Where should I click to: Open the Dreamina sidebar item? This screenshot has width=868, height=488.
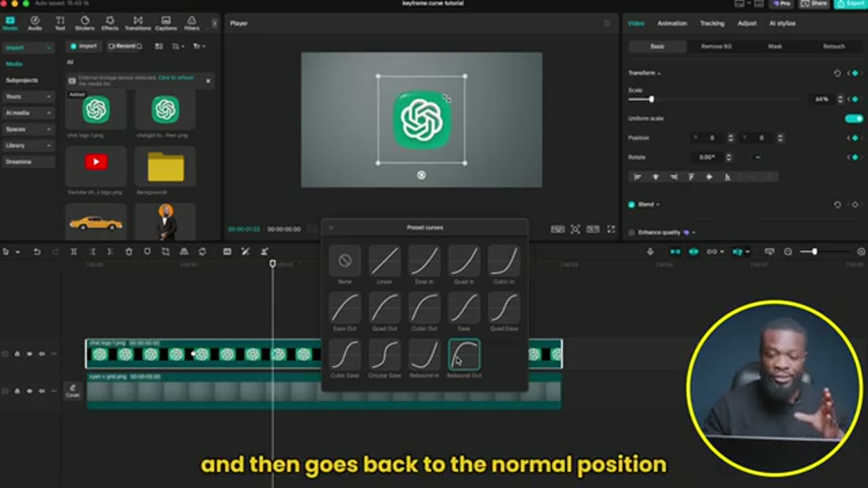pyautogui.click(x=28, y=161)
